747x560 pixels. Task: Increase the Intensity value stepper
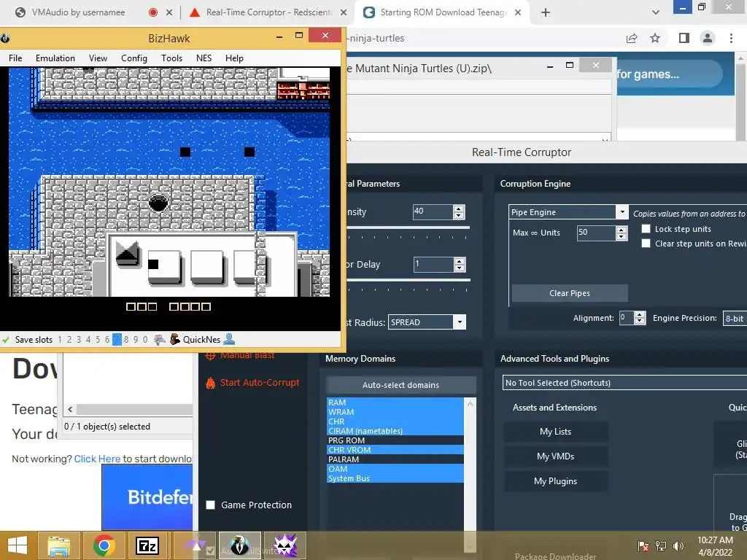point(459,209)
